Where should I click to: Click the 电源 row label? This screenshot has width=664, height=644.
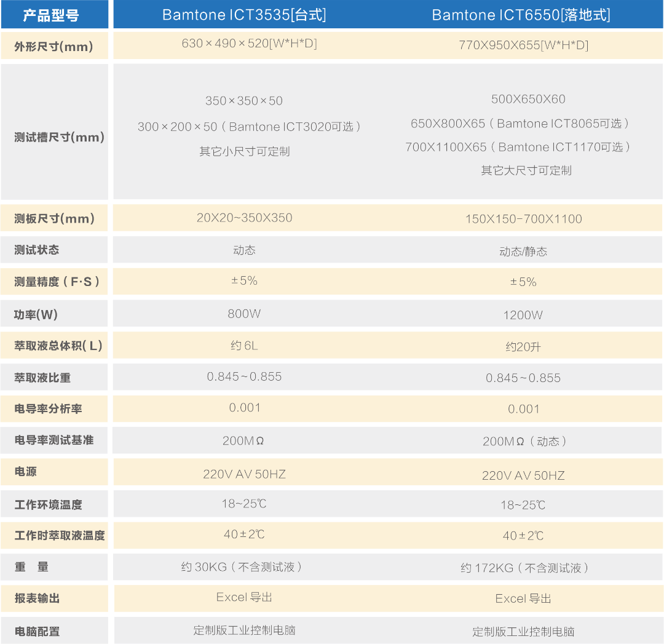tap(25, 472)
